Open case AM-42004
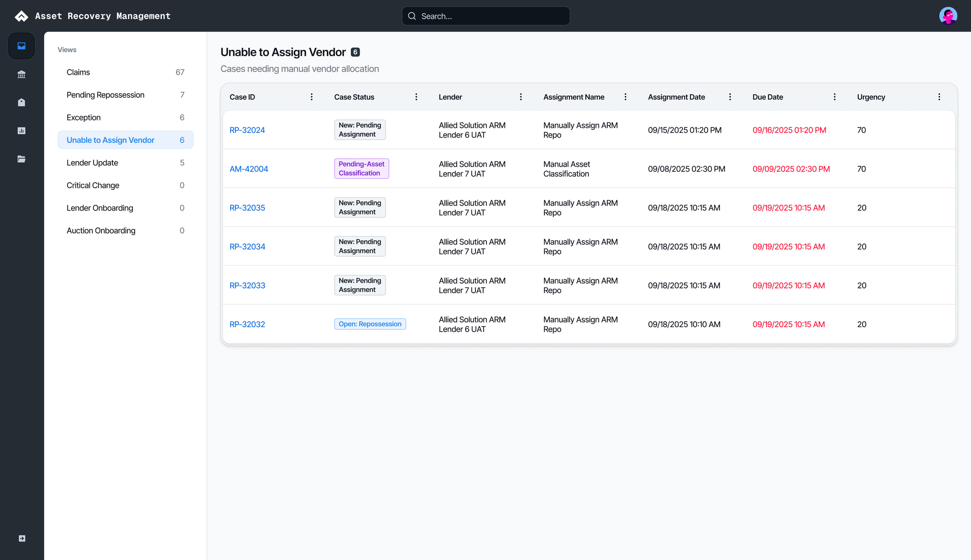971x560 pixels. click(x=249, y=169)
